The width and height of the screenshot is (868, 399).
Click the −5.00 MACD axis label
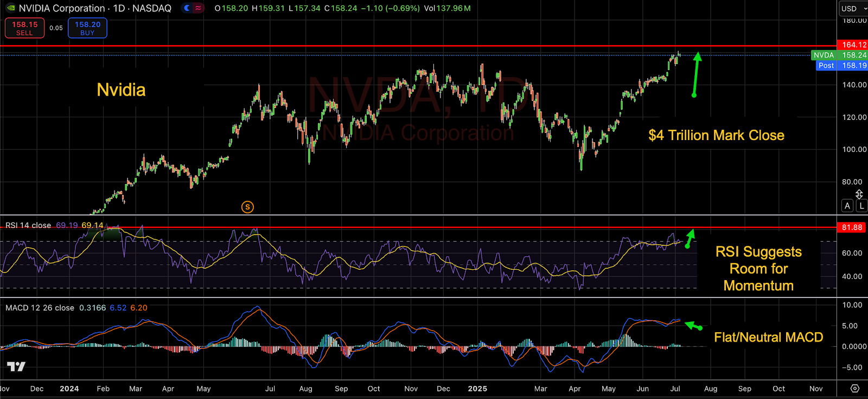(x=851, y=368)
